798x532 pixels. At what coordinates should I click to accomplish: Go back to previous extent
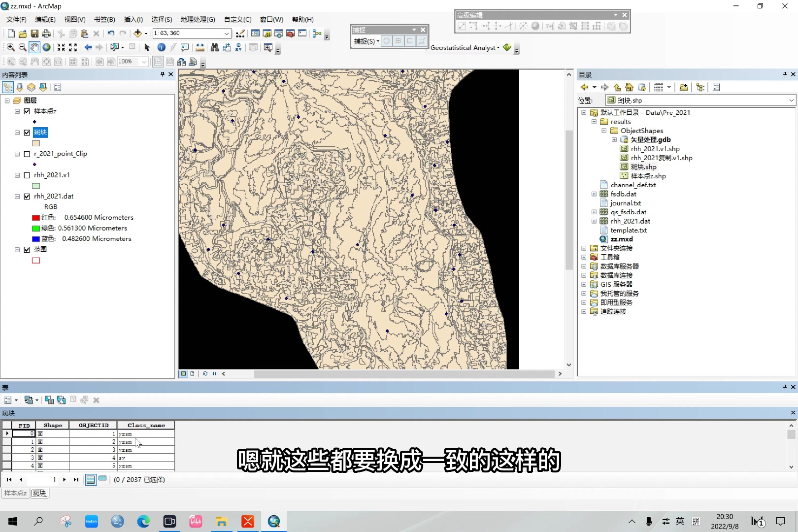click(88, 47)
